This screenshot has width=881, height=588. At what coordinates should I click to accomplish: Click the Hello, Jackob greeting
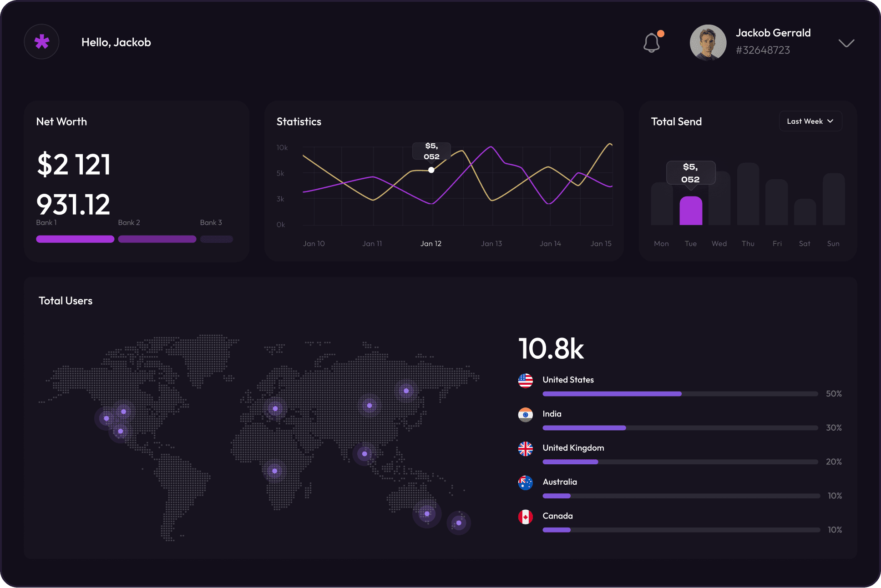116,42
